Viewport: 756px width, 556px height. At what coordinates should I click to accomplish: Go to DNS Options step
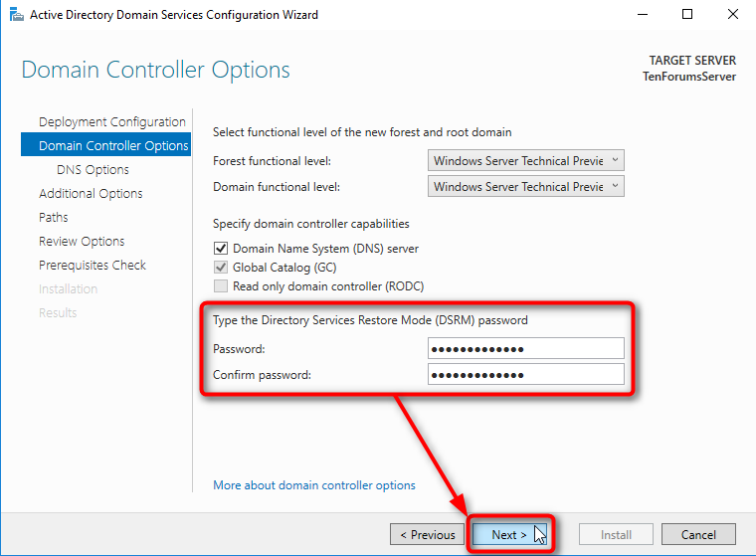click(93, 170)
